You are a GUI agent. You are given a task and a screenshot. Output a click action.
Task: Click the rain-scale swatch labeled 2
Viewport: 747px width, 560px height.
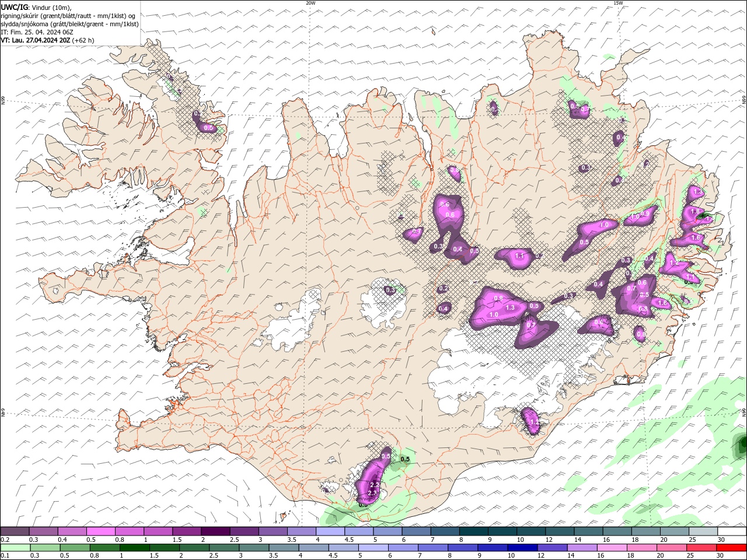(194, 548)
